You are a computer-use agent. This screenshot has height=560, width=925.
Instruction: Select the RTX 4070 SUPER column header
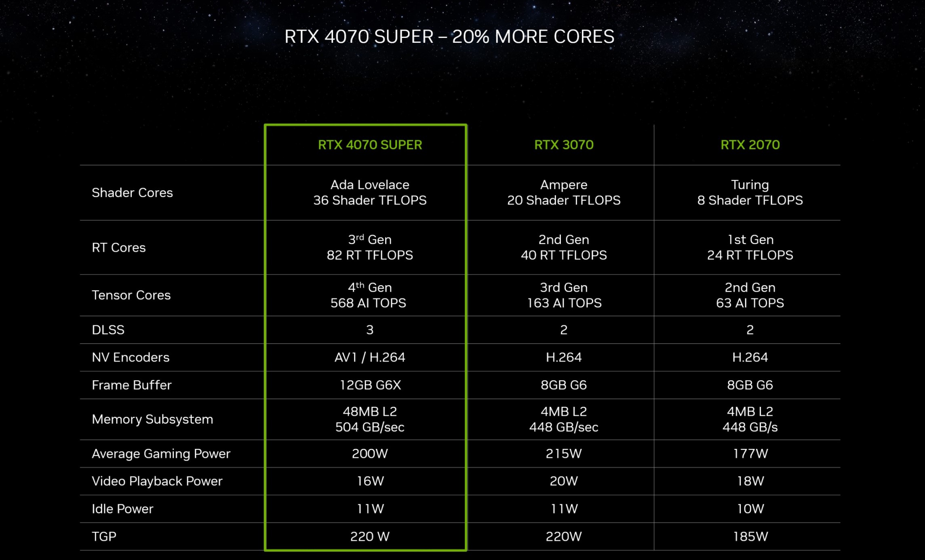(x=370, y=145)
